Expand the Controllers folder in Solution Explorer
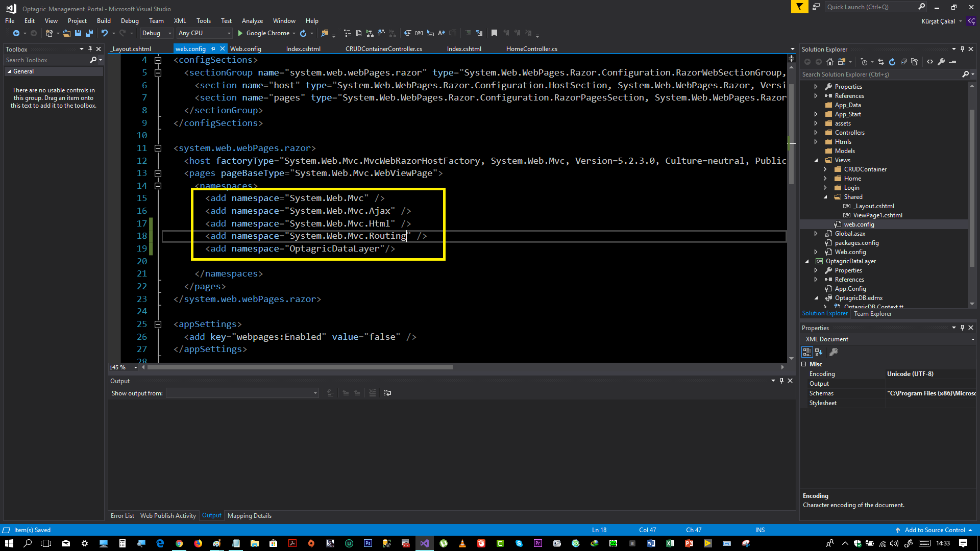The height and width of the screenshot is (551, 980). point(816,133)
